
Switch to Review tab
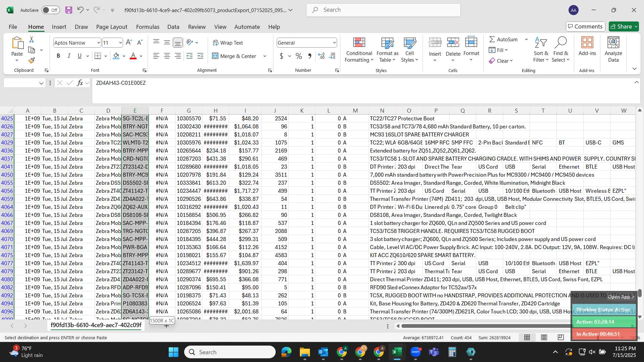197,27
